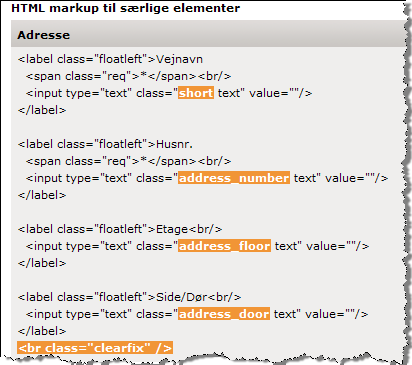Click the 'HTML markup til særlige elementer' heading

126,8
